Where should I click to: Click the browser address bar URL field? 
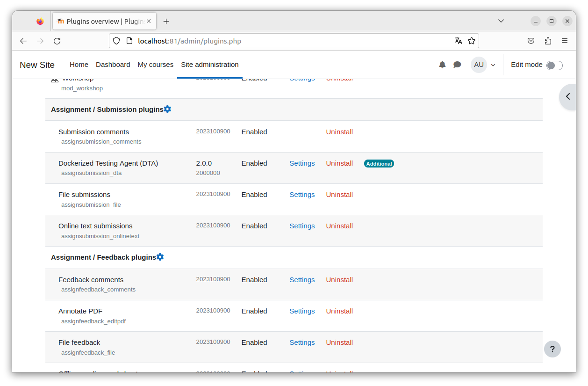tap(294, 41)
